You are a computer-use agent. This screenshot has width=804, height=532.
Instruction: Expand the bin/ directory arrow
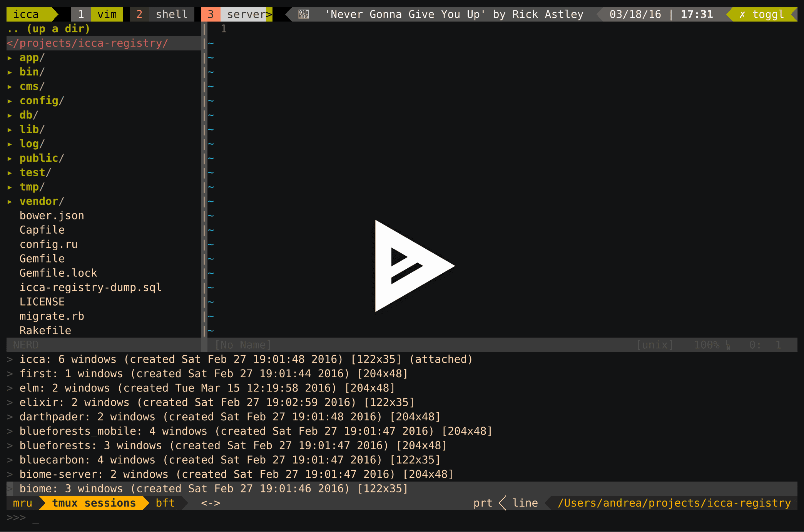pyautogui.click(x=10, y=72)
